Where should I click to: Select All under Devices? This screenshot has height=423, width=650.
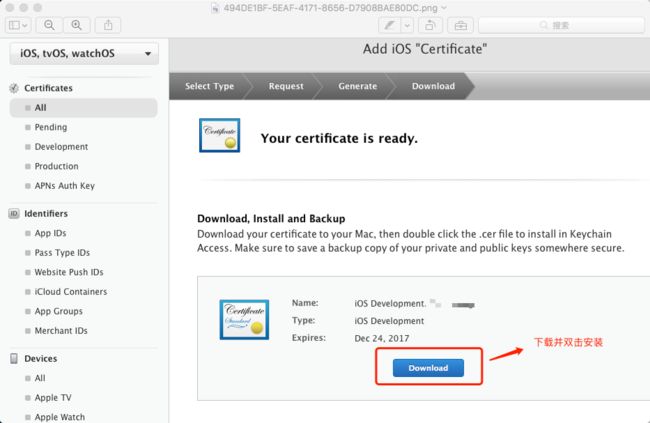40,378
